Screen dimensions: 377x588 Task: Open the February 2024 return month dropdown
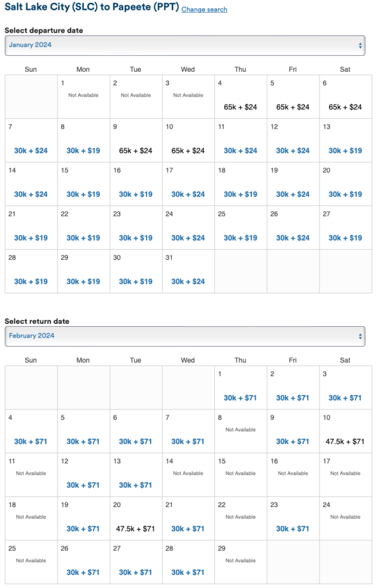point(184,336)
